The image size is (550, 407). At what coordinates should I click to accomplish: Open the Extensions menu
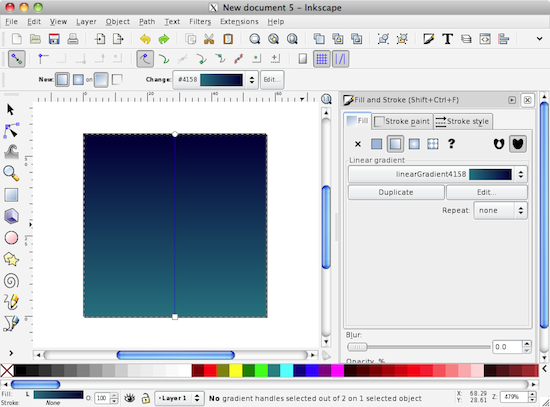(239, 22)
